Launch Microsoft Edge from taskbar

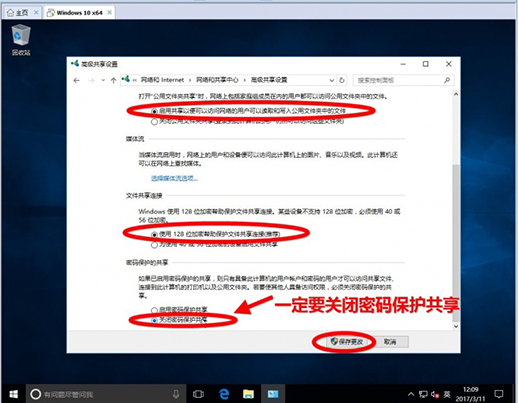(x=224, y=394)
